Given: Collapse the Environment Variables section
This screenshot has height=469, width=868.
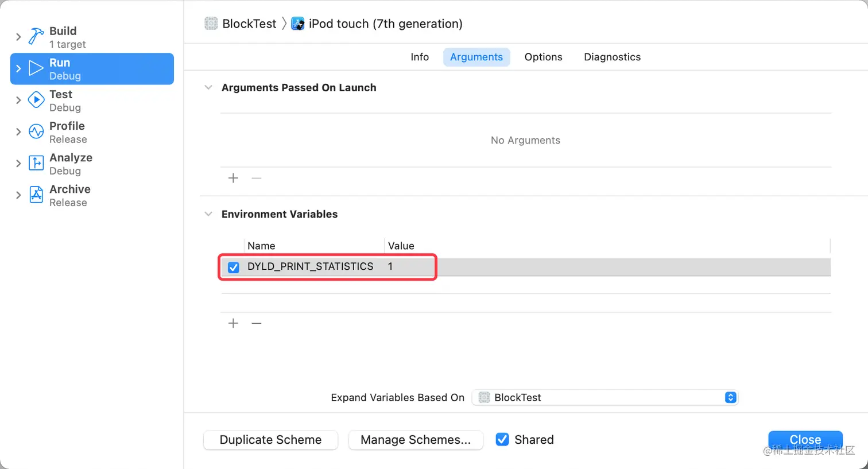Looking at the screenshot, I should coord(208,214).
